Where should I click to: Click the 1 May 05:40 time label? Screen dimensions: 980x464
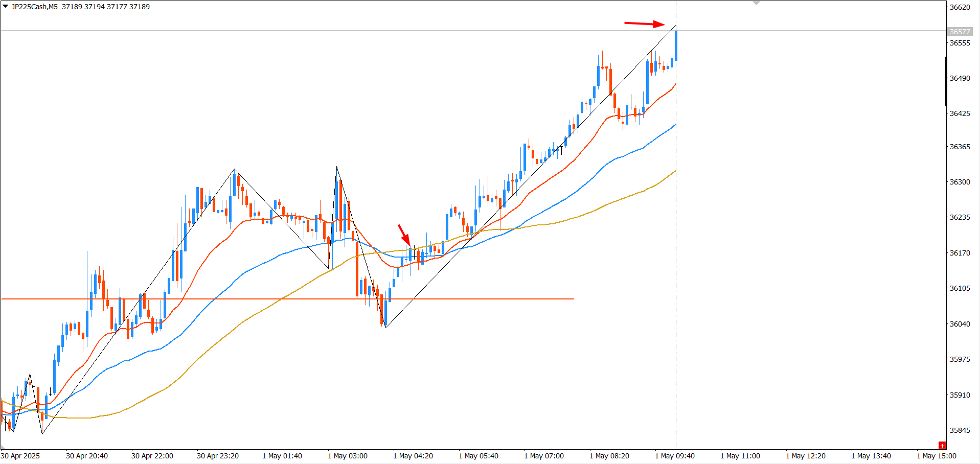pyautogui.click(x=478, y=456)
